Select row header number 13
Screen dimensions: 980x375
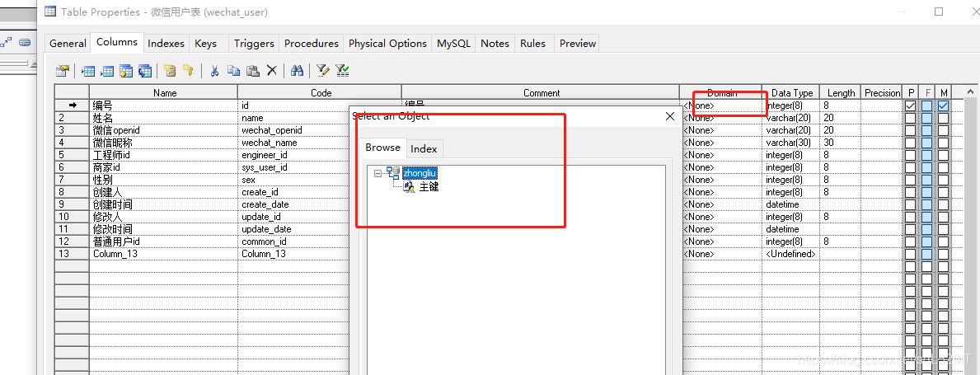[x=72, y=254]
